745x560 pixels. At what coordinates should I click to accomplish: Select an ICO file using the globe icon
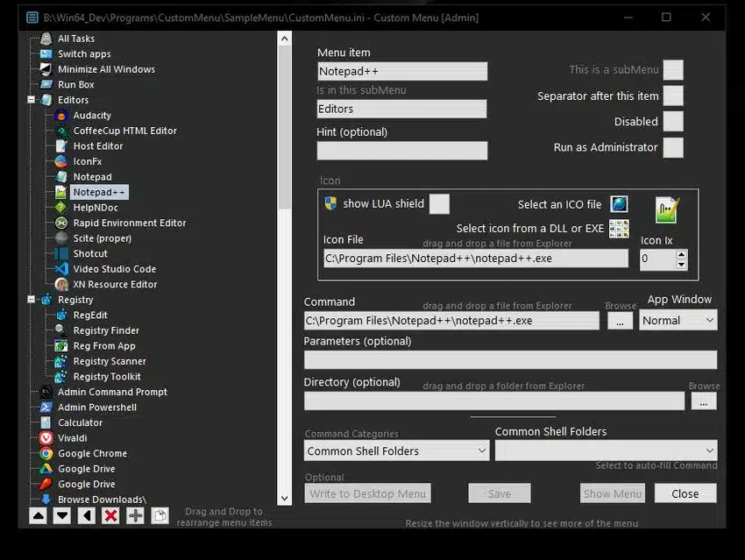point(619,203)
